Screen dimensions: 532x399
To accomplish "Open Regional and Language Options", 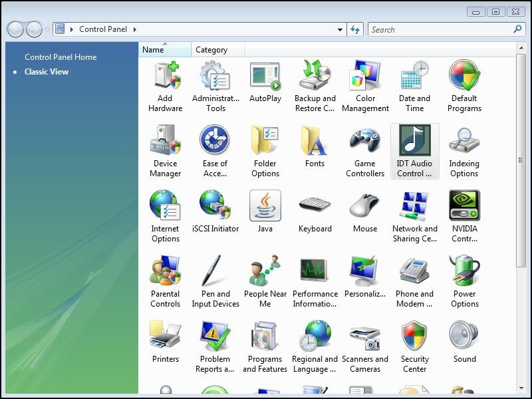I will coord(315,346).
